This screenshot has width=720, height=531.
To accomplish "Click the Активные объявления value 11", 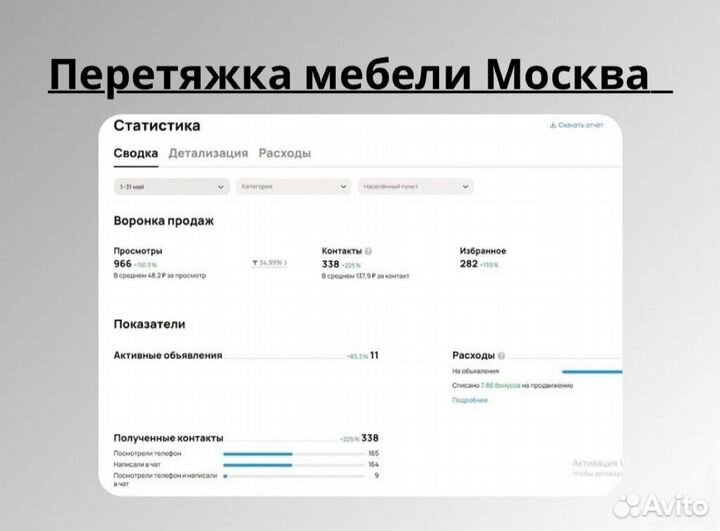I will click(x=374, y=355).
